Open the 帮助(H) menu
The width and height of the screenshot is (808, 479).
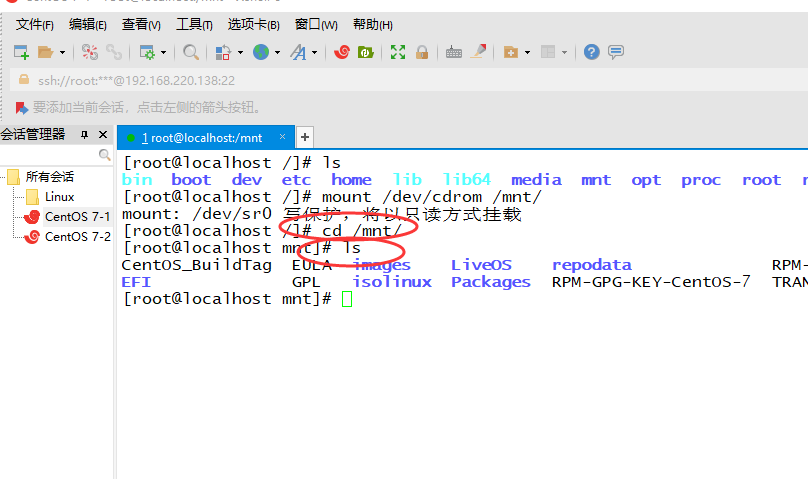(373, 24)
